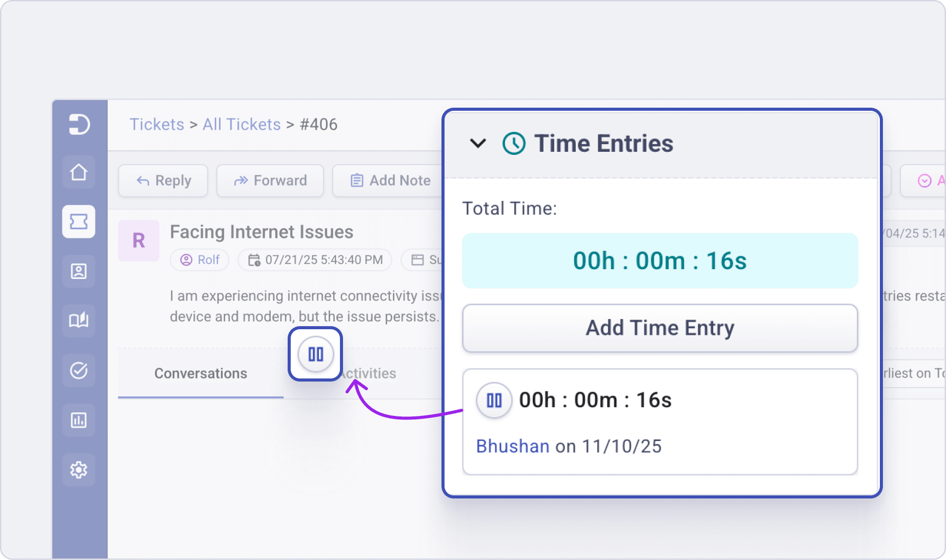Pause the timer on Bhushan's time entry
This screenshot has width=946, height=560.
(x=493, y=400)
